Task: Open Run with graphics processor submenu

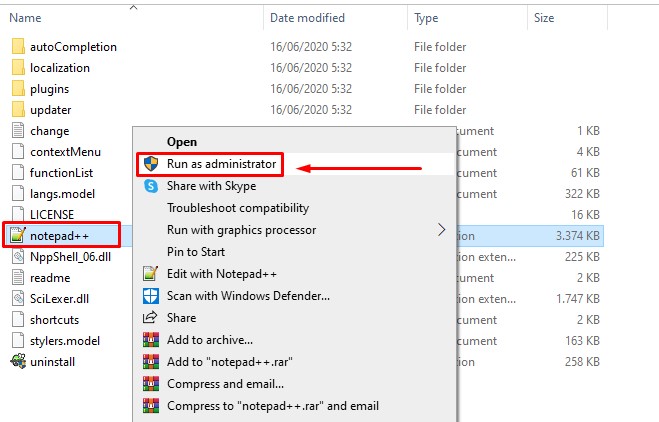Action: tap(294, 230)
